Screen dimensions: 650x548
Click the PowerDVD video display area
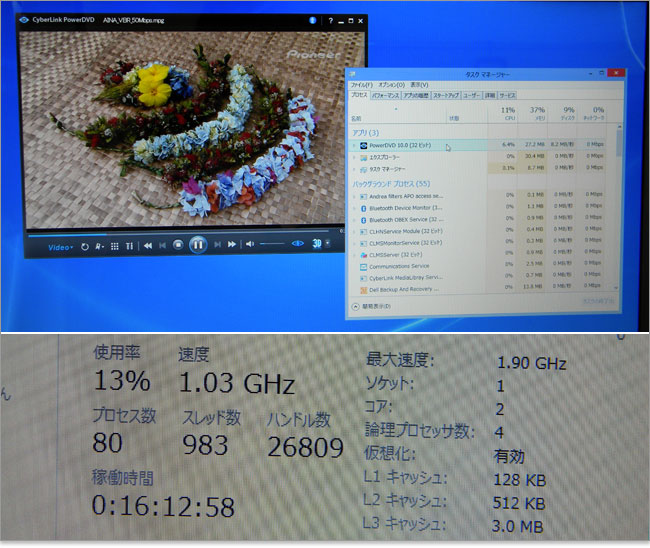click(x=193, y=129)
